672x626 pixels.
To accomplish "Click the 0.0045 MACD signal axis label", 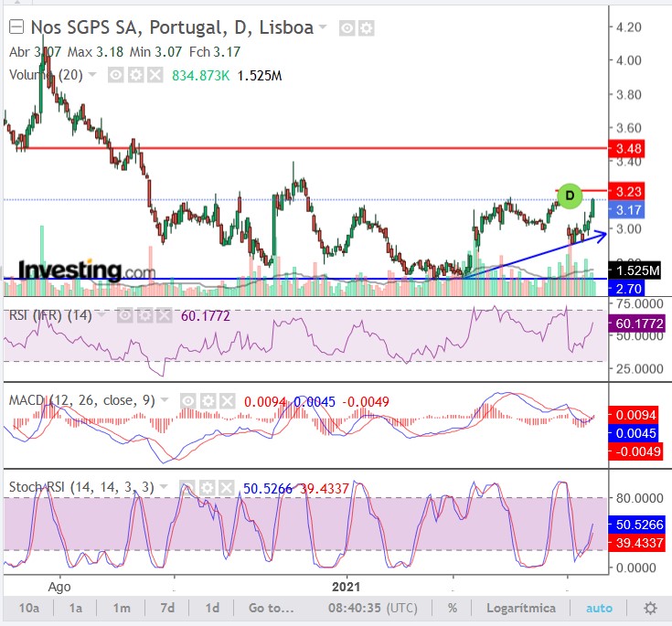I will point(635,433).
